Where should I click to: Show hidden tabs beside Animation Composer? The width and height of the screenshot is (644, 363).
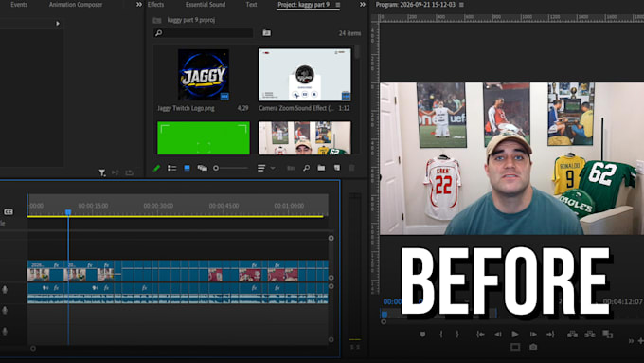click(x=139, y=5)
